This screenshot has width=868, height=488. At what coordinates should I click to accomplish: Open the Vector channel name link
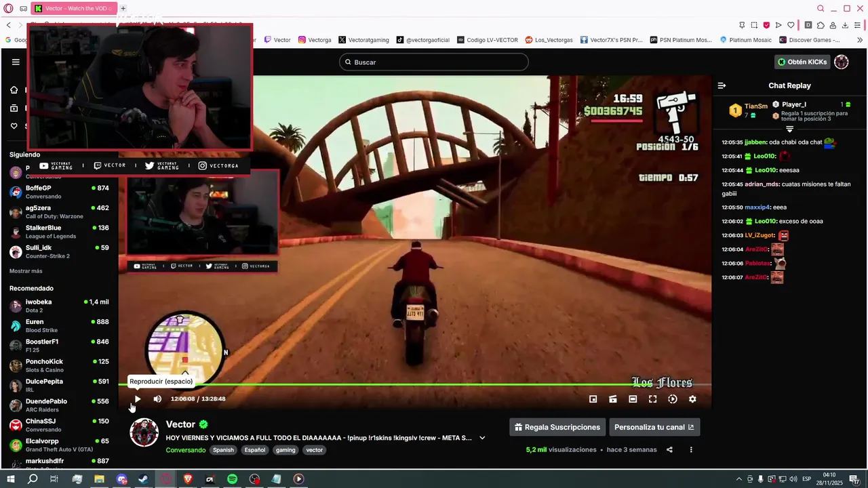pos(180,424)
